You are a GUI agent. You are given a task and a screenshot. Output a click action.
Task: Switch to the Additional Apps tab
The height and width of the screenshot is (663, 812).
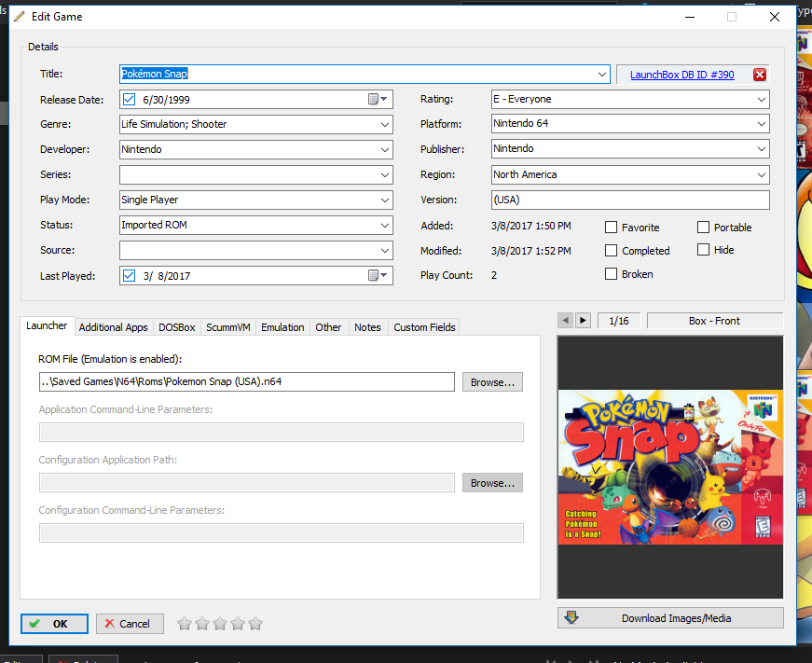click(114, 327)
